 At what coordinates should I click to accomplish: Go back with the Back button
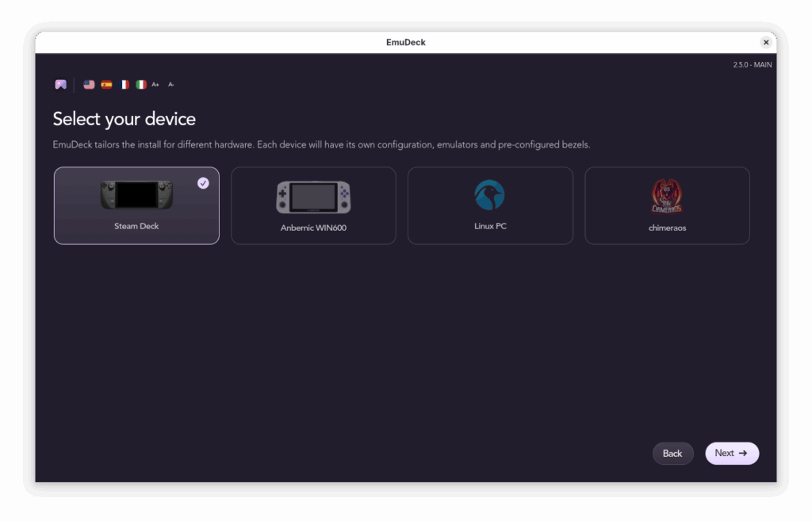pos(672,454)
